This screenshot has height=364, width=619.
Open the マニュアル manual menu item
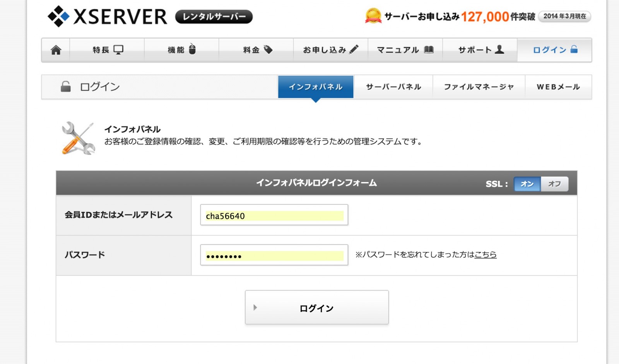[405, 50]
